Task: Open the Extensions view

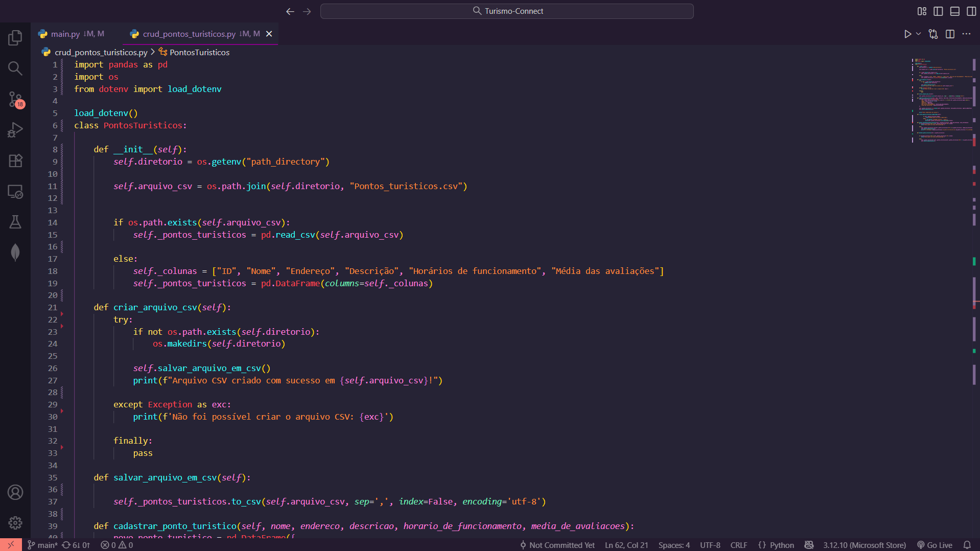Action: (15, 160)
